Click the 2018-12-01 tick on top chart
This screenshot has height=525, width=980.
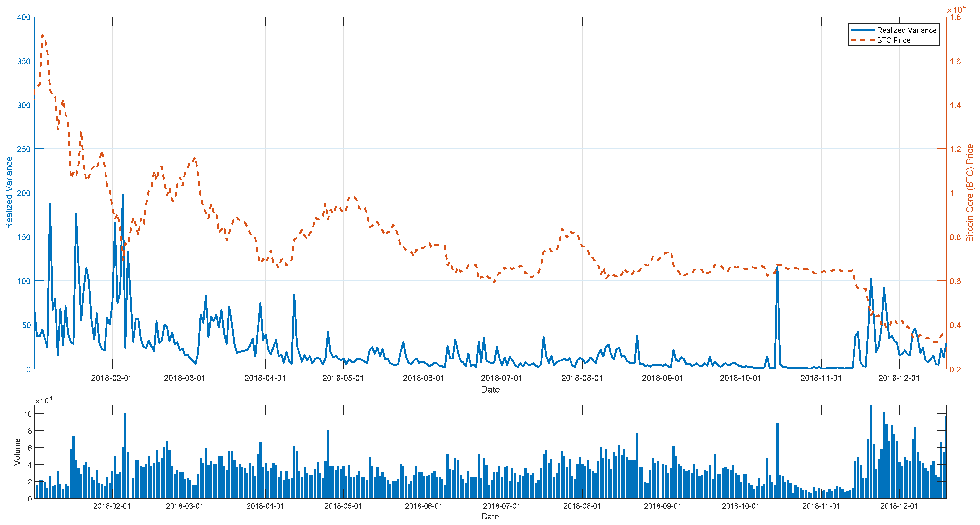tap(899, 378)
